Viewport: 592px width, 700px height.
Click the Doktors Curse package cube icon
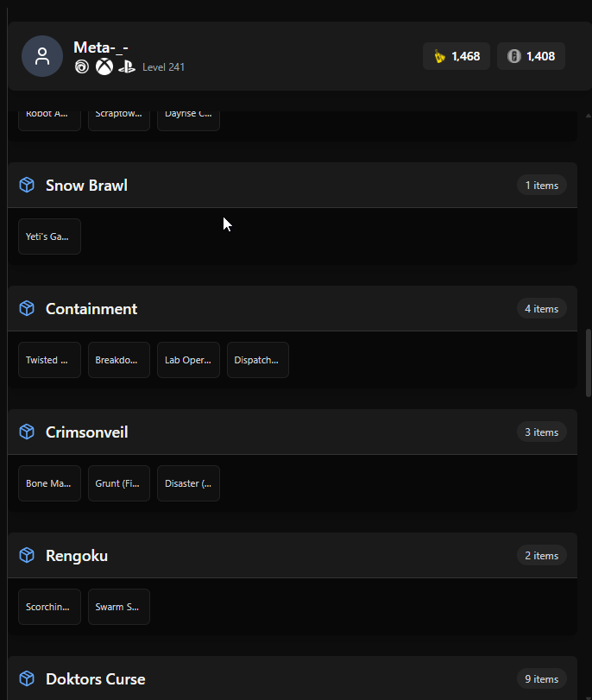click(27, 678)
